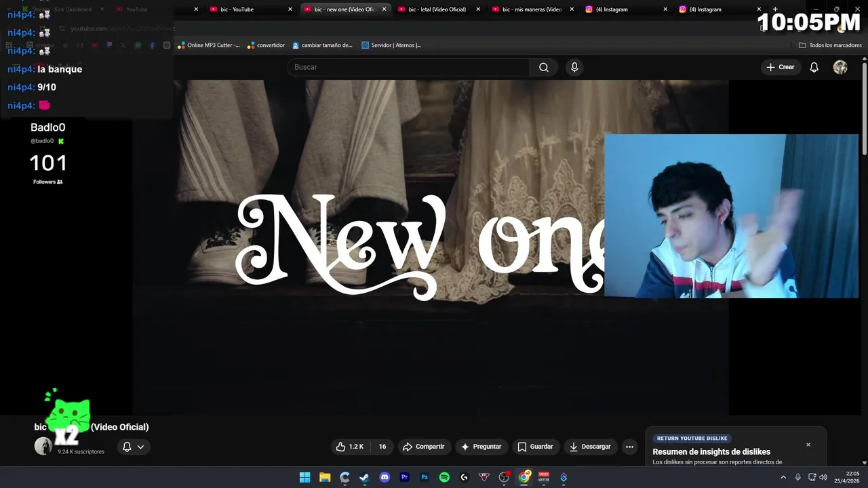
Task: Click the Facebook bookmark icon
Action: tap(152, 45)
